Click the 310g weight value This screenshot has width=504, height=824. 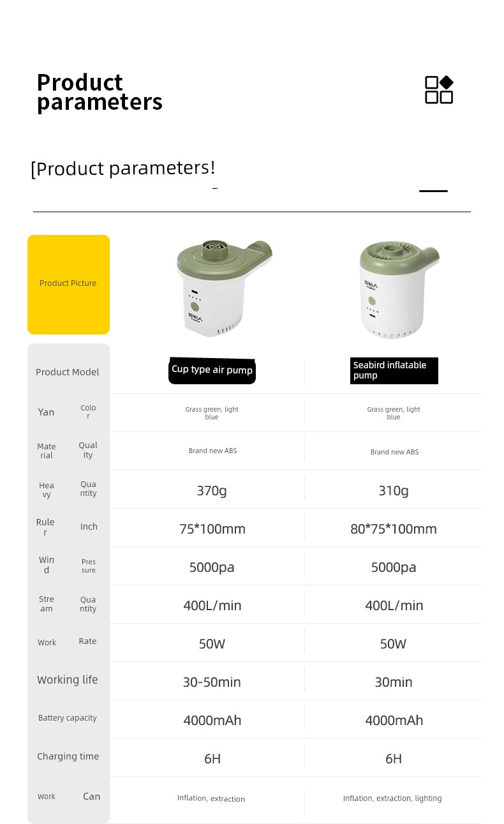pyautogui.click(x=394, y=490)
